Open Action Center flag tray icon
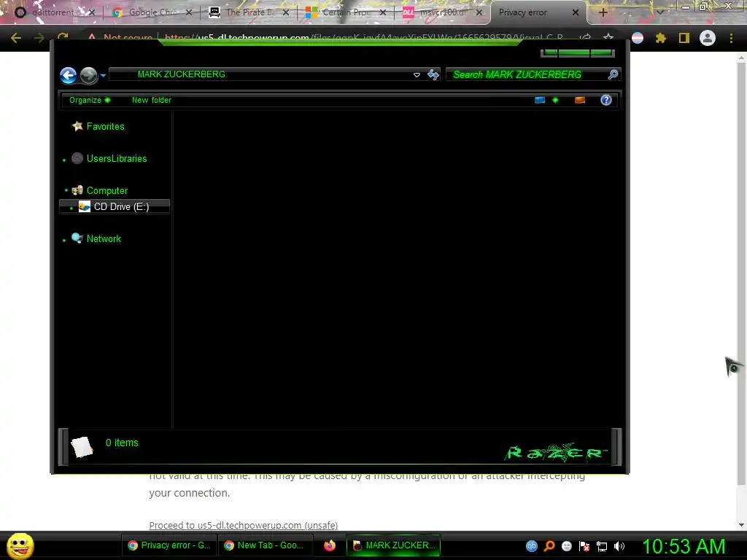 pos(584,546)
